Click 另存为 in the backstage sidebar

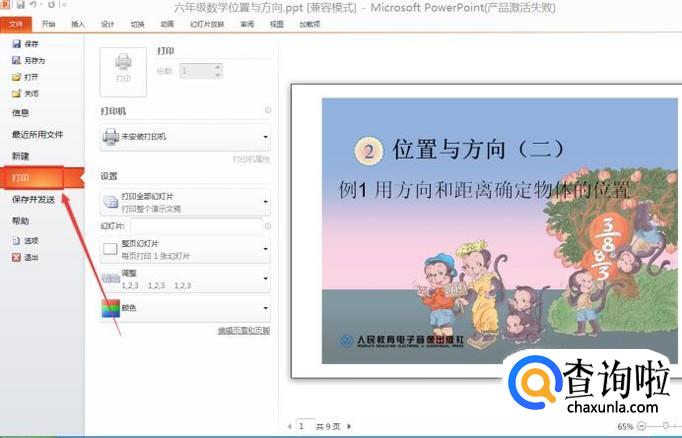(28, 60)
